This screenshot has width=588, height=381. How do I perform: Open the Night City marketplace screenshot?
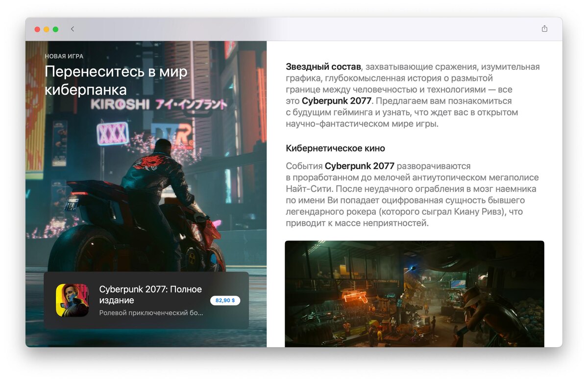point(415,294)
